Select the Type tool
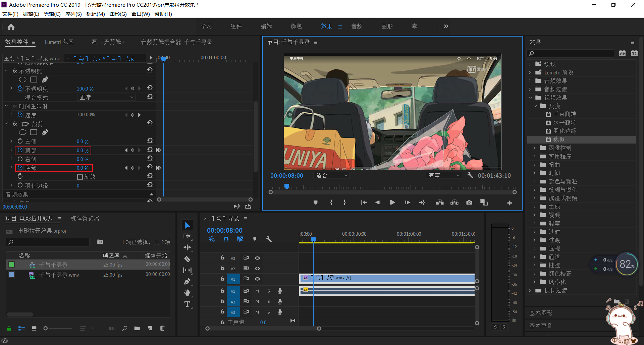Viewport: 644px width, 345px height. coord(187,304)
